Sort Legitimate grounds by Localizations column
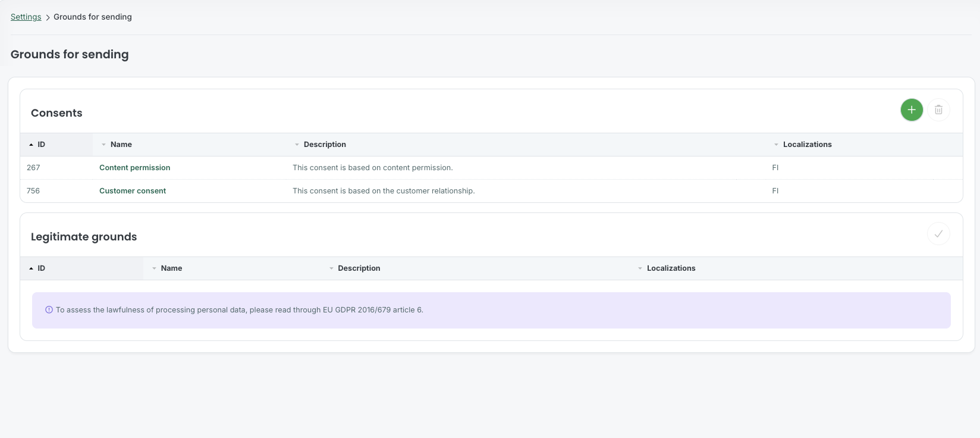980x438 pixels. (671, 268)
